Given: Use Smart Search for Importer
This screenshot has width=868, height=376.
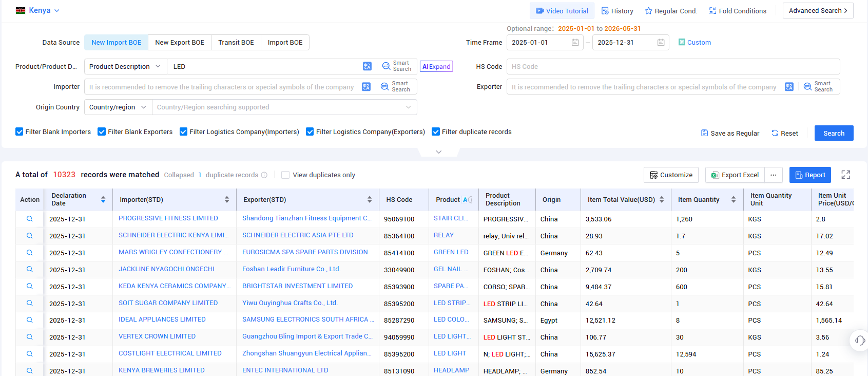Looking at the screenshot, I should (x=396, y=87).
